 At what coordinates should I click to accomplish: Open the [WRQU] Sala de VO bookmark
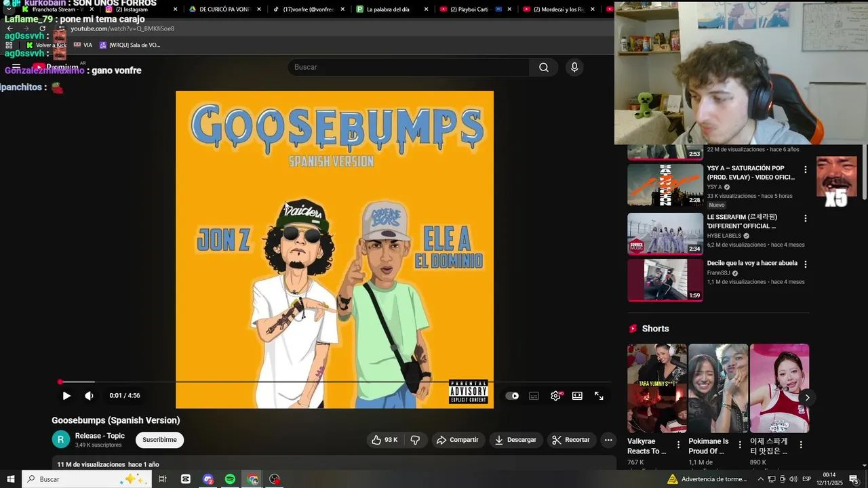(x=130, y=45)
